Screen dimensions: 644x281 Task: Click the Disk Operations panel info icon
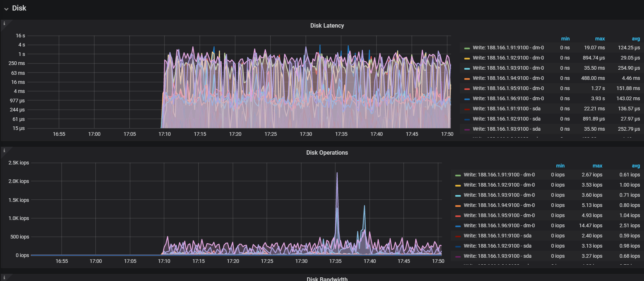(4, 151)
